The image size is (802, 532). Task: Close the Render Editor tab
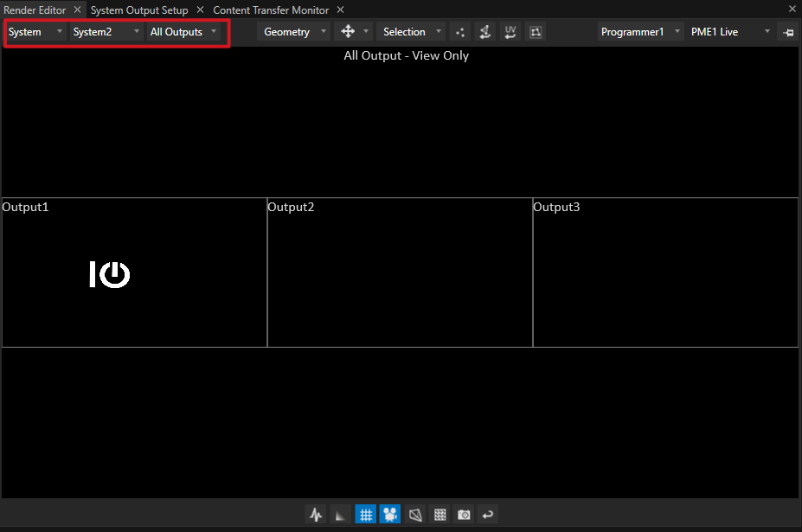coord(77,10)
